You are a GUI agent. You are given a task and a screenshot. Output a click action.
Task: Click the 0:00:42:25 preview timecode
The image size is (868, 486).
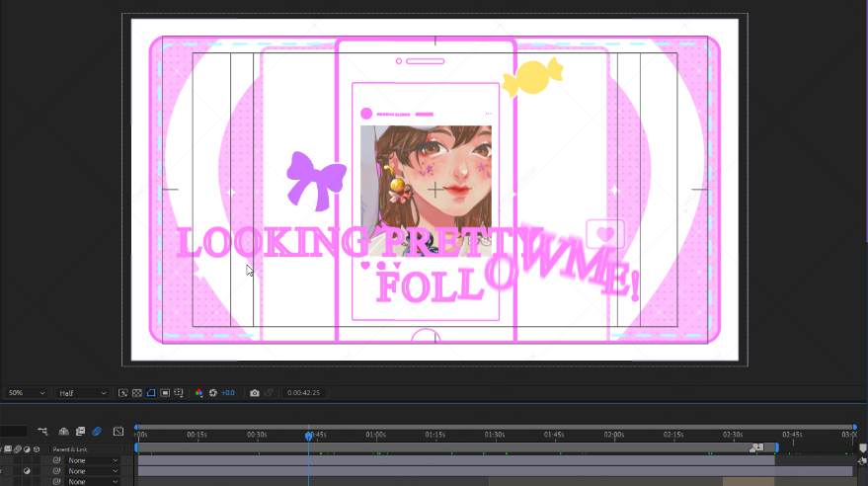[x=303, y=393]
